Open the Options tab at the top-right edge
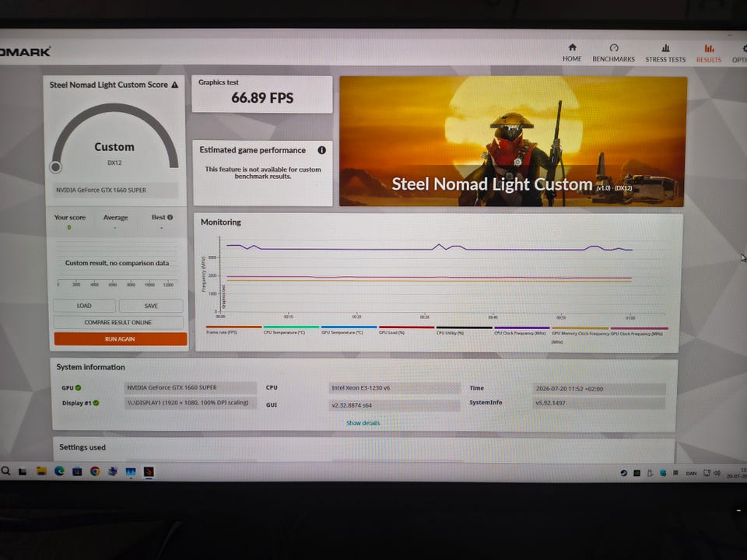Viewport: 747px width, 560px height. [740, 54]
